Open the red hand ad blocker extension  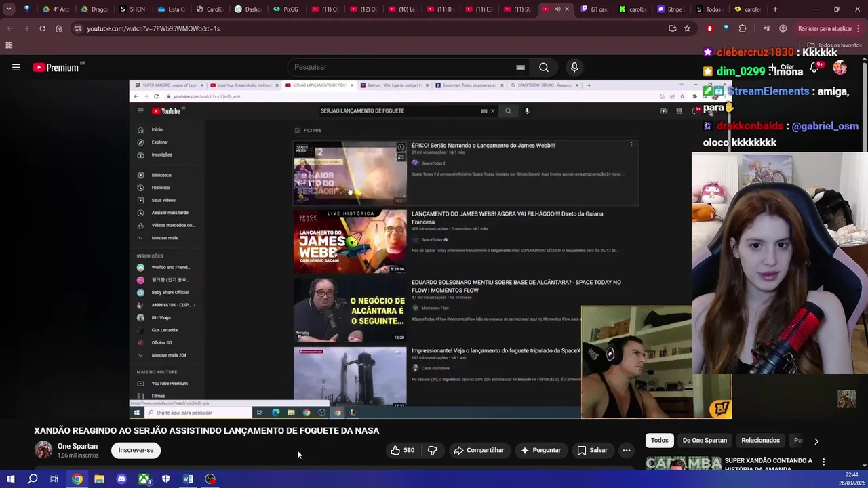click(x=709, y=28)
